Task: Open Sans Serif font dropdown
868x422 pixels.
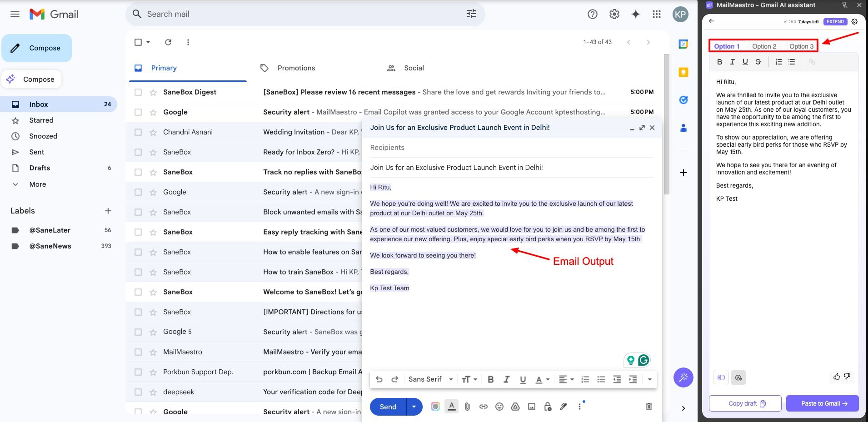Action: point(430,379)
